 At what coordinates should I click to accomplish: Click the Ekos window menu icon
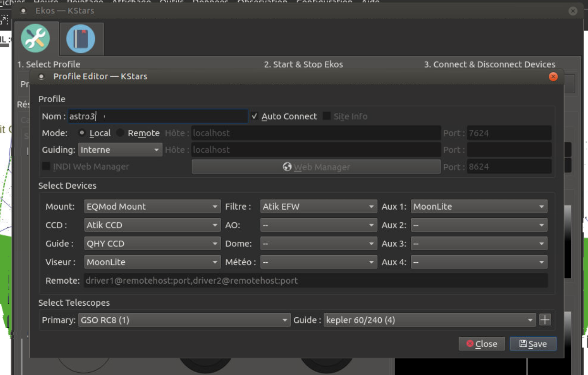point(24,11)
